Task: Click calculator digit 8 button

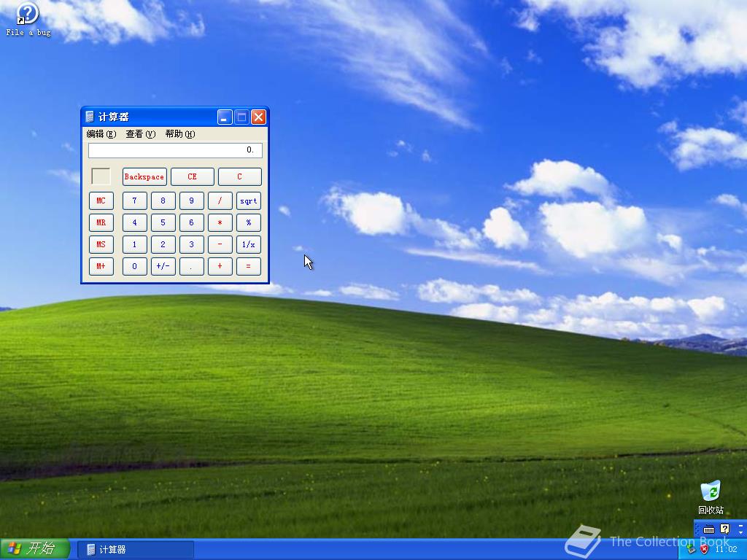Action: [163, 201]
